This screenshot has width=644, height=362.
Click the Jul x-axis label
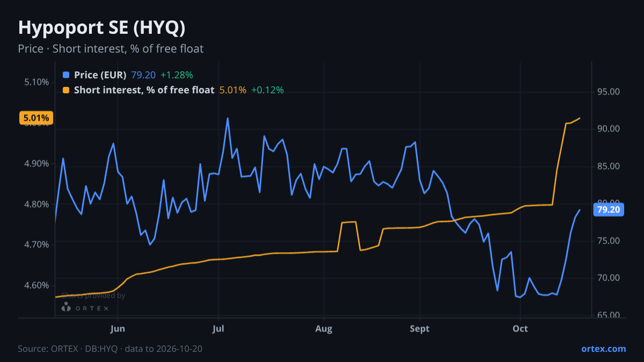click(x=218, y=329)
